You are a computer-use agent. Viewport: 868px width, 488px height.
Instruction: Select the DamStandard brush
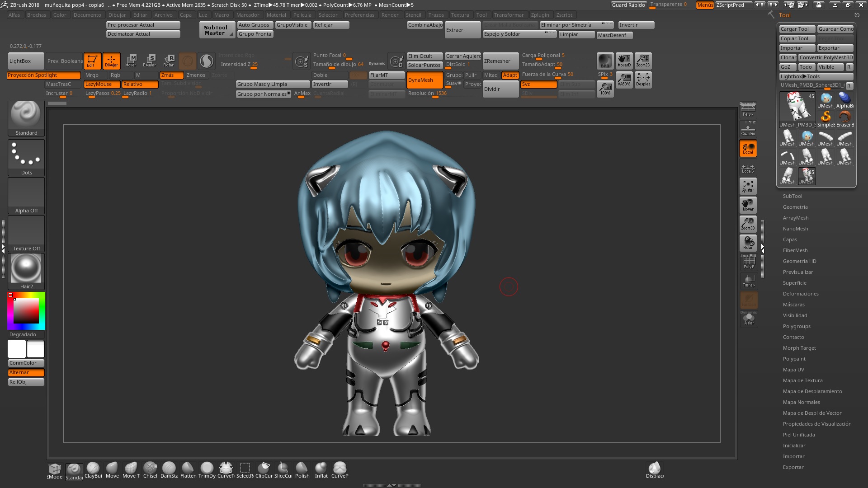click(x=169, y=470)
